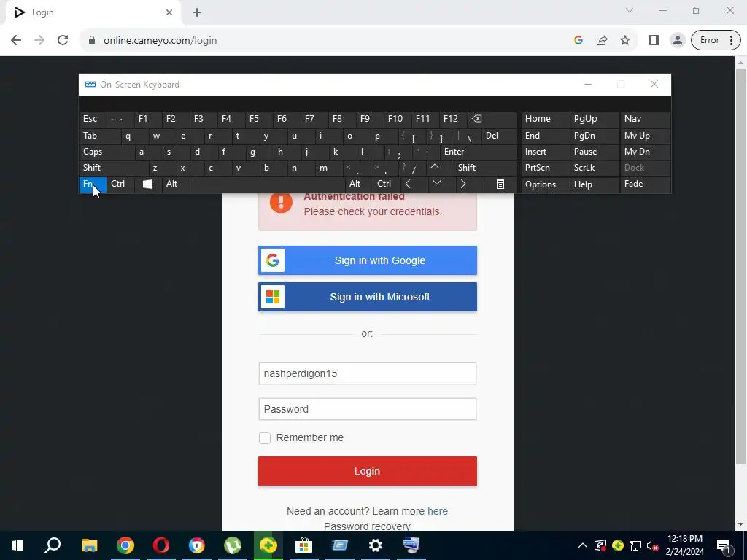Tap the context menu key on On-Screen Keyboard
The width and height of the screenshot is (747, 560).
pos(500,184)
